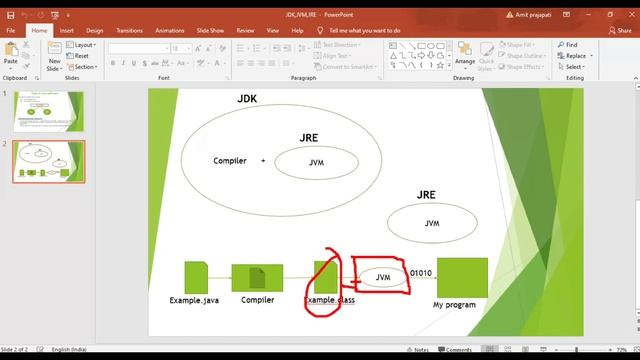This screenshot has width=640, height=360.
Task: Click the Tell me lightbulb icon
Action: pos(320,31)
